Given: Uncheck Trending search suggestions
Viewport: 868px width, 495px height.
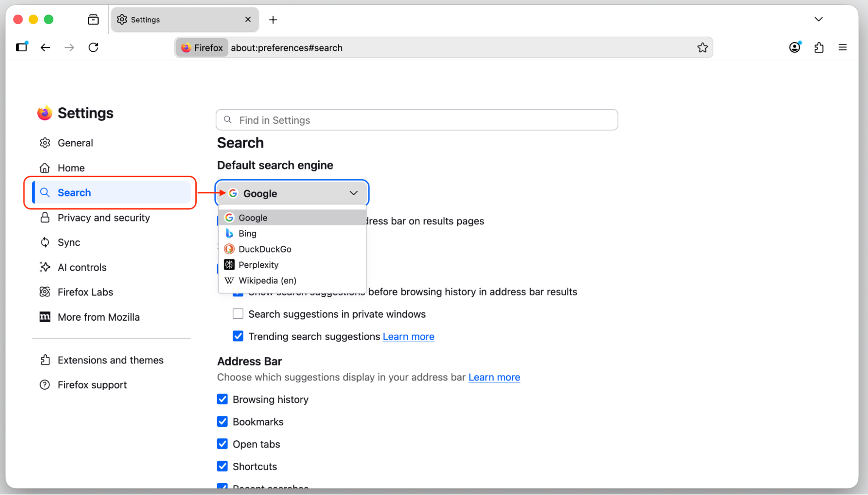Looking at the screenshot, I should (238, 336).
